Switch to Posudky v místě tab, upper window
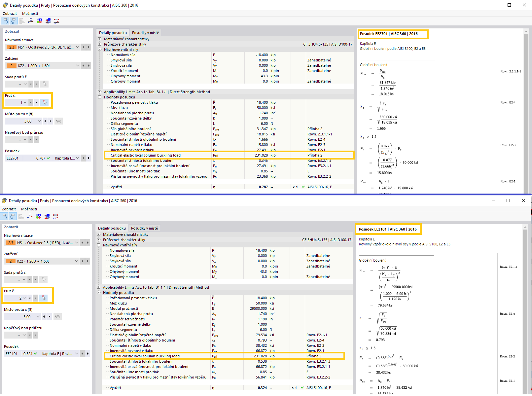This screenshot has width=532, height=396. [x=145, y=33]
